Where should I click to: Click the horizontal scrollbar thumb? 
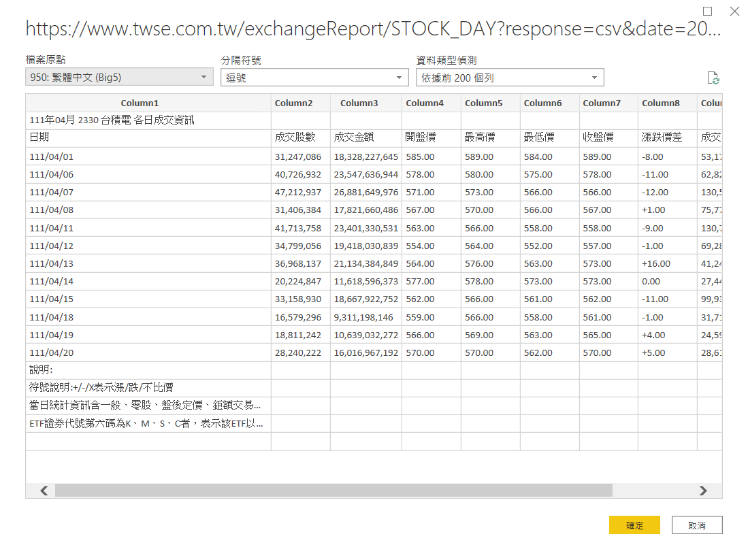(x=334, y=490)
